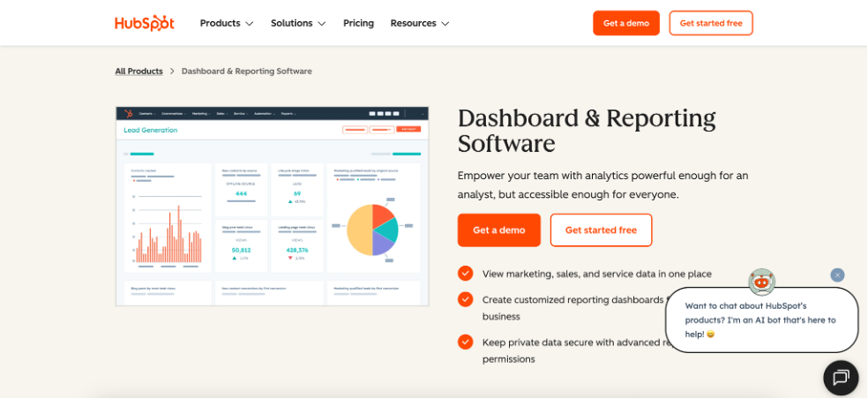This screenshot has height=399, width=868.
Task: Expand the Resources dropdown menu
Action: coord(420,23)
